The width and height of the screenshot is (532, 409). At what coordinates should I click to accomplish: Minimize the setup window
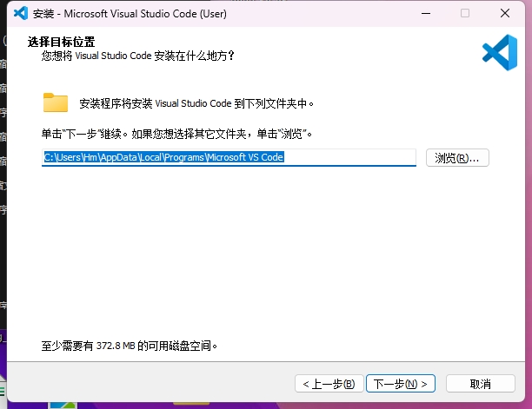pyautogui.click(x=426, y=14)
